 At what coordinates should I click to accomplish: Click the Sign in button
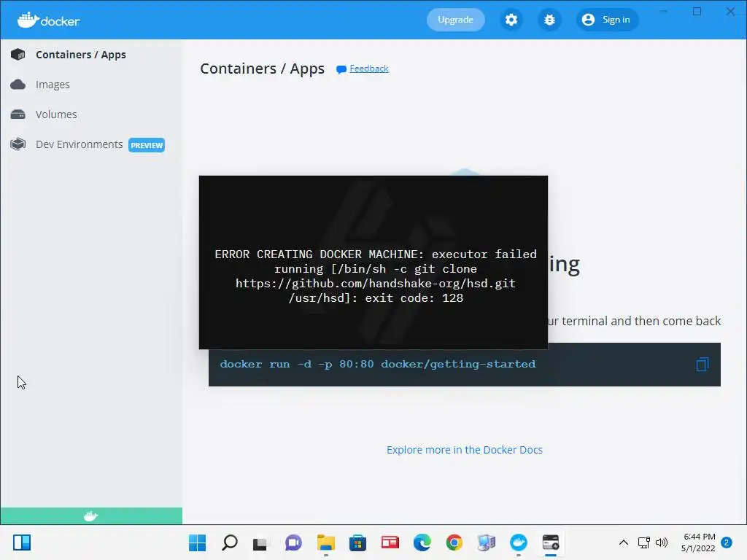click(x=607, y=20)
